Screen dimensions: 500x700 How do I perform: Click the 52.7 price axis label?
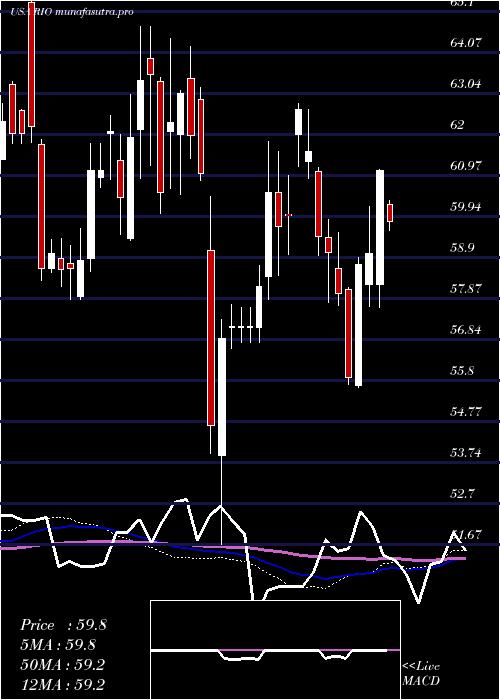pyautogui.click(x=462, y=494)
